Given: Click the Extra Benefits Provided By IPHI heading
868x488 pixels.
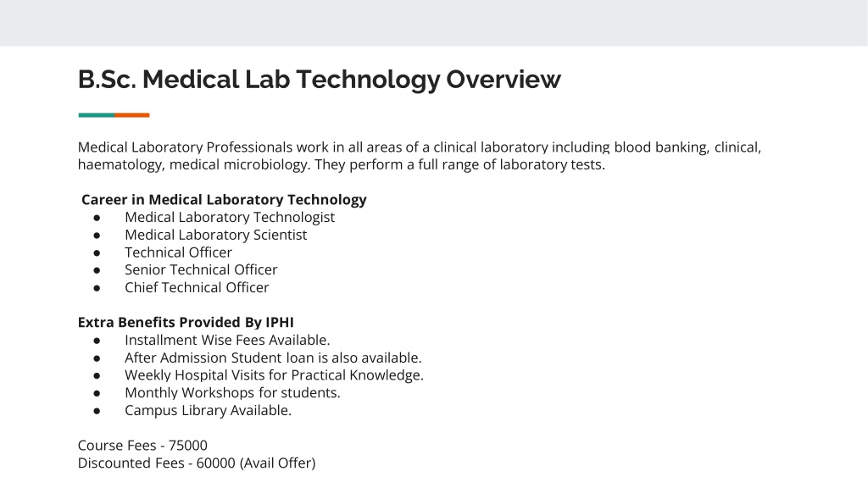Looking at the screenshot, I should (x=186, y=323).
